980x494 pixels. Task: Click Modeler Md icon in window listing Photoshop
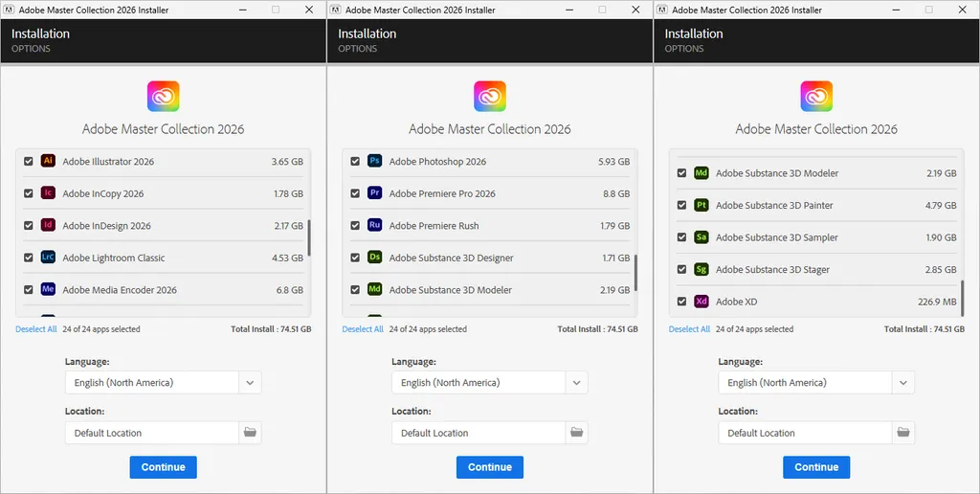pos(375,289)
